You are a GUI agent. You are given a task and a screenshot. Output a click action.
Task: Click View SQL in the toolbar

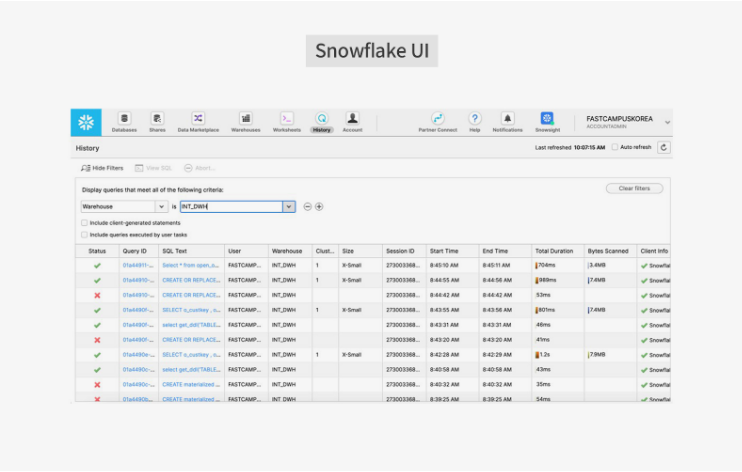153,168
